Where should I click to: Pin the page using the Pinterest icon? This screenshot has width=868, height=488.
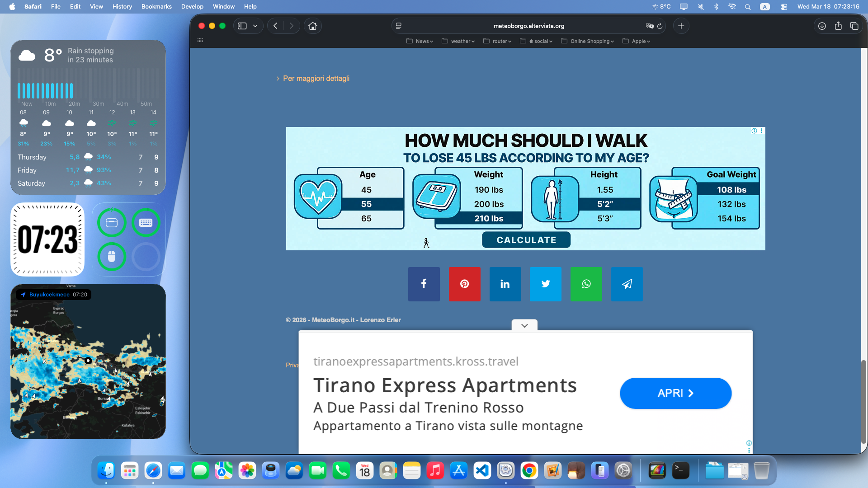pyautogui.click(x=464, y=284)
